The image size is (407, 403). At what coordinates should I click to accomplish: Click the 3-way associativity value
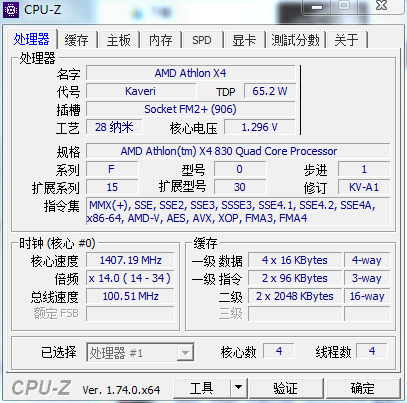(367, 278)
